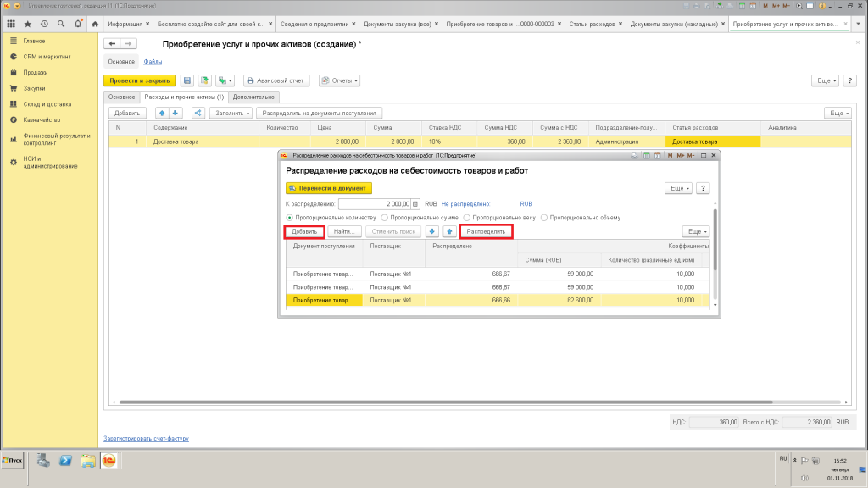Open the calendar icon in dialog title bar
The height and width of the screenshot is (488, 868).
click(x=657, y=156)
